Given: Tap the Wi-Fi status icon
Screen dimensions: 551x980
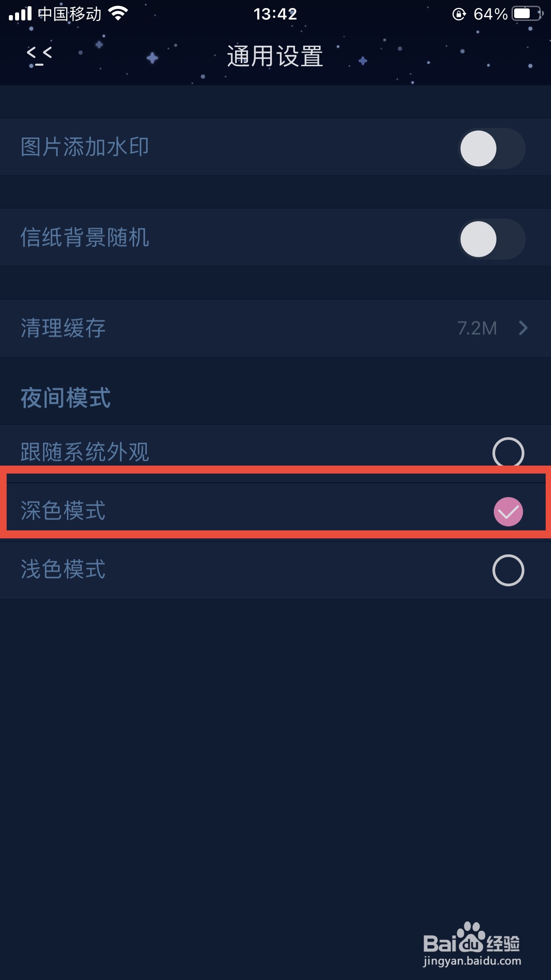Looking at the screenshot, I should pyautogui.click(x=118, y=14).
